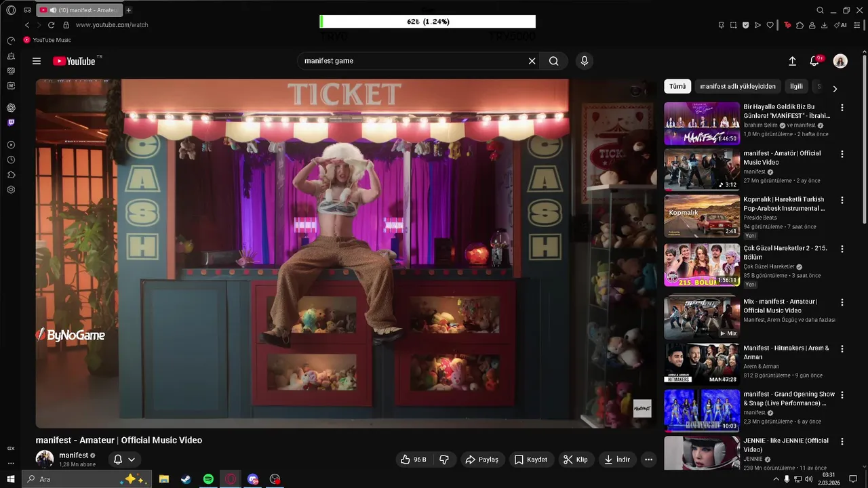The height and width of the screenshot is (488, 868).
Task: Open options for Manifest Hitmakers video
Action: coord(842,349)
